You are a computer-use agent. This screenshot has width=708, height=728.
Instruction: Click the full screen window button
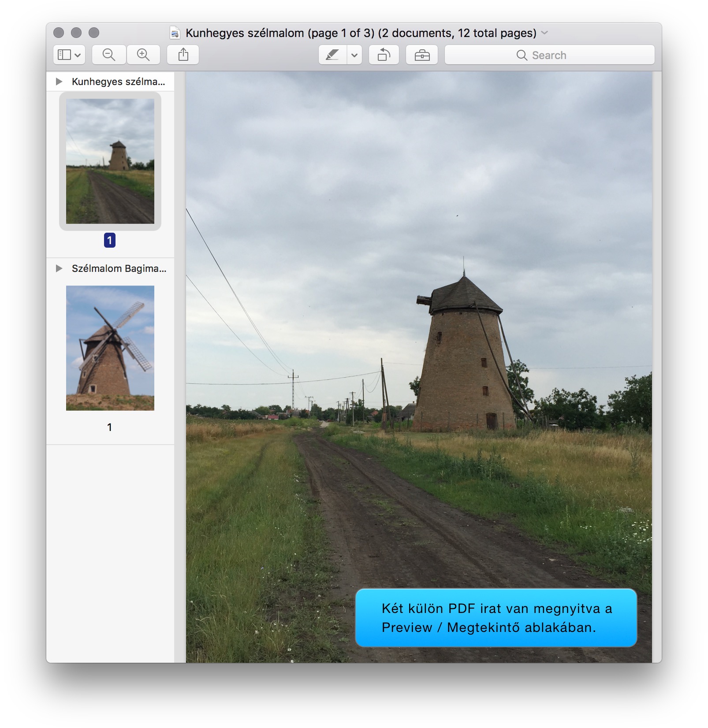94,33
